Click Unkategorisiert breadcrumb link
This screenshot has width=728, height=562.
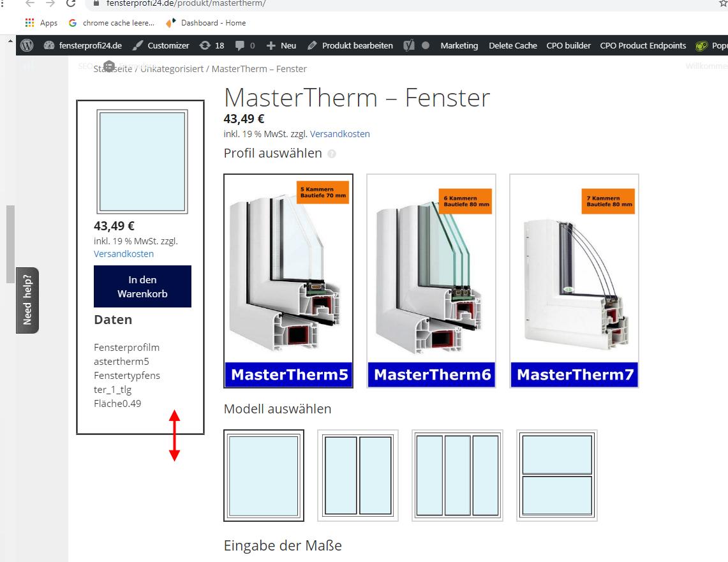pyautogui.click(x=172, y=69)
